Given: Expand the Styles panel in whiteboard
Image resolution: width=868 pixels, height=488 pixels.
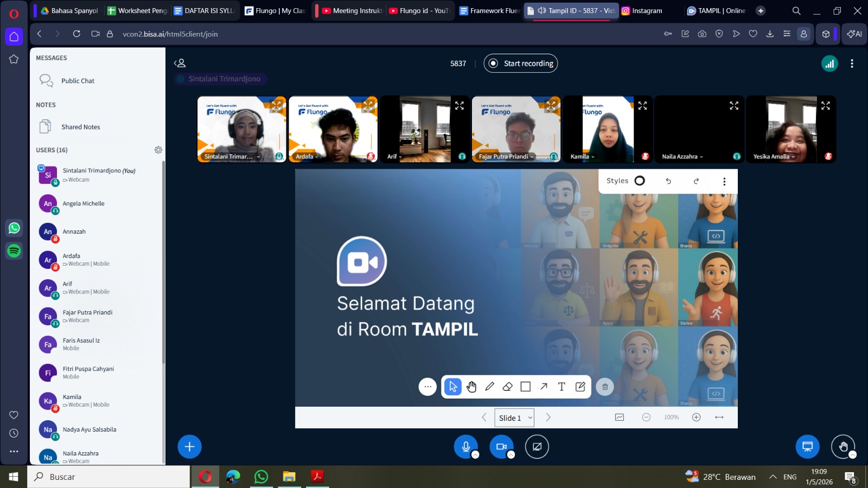Looking at the screenshot, I should [626, 181].
